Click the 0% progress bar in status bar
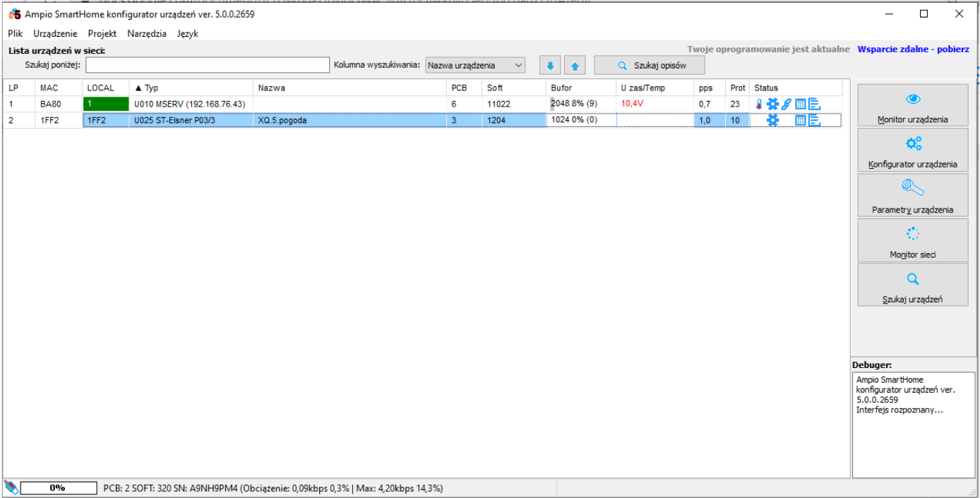980x498 pixels. tap(58, 487)
